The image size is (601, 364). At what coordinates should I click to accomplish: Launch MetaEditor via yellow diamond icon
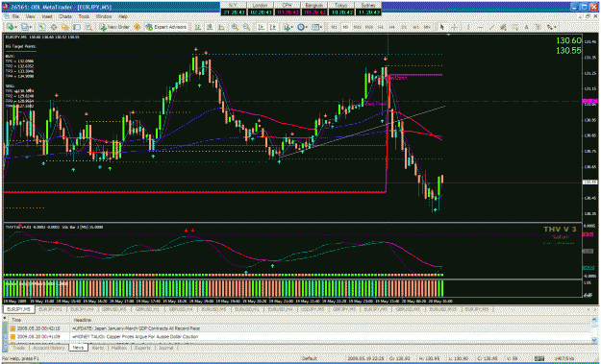click(137, 27)
